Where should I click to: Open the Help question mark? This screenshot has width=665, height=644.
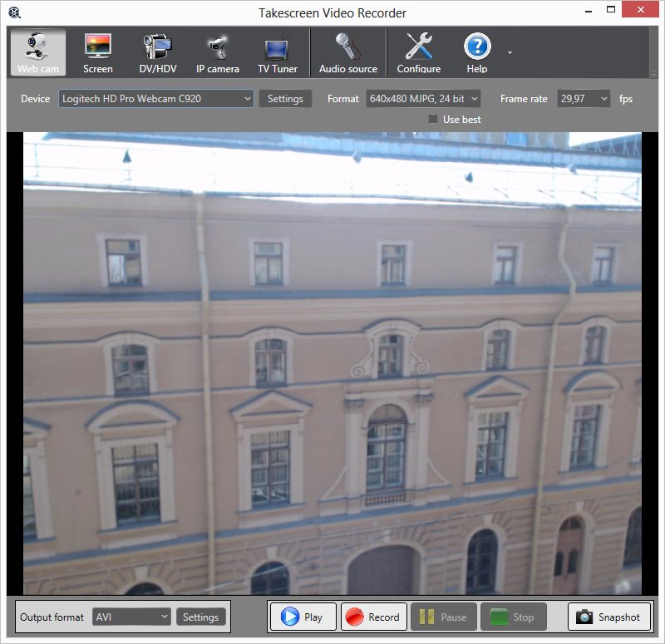click(477, 52)
